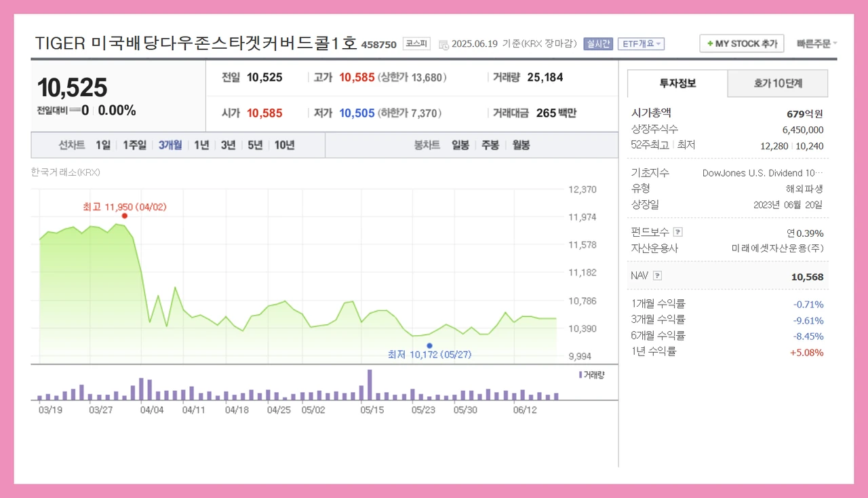Click the 6개월 수익률 value -8.45%
The height and width of the screenshot is (498, 868).
808,337
